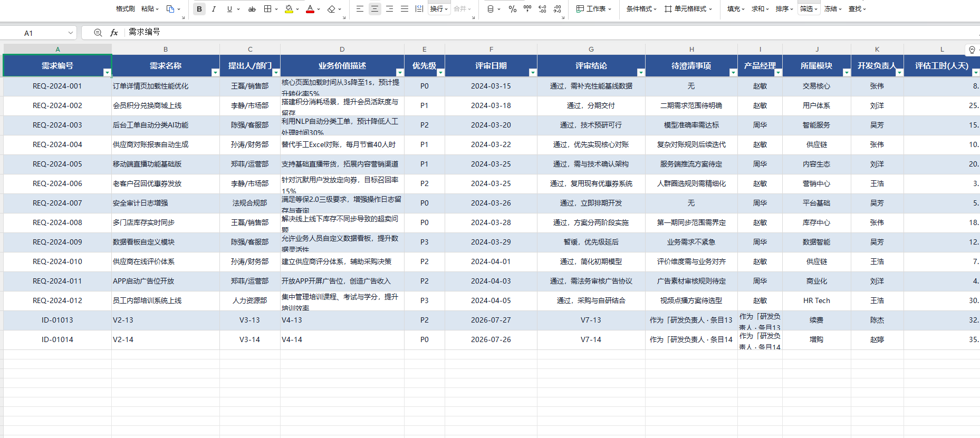The height and width of the screenshot is (438, 980).
Task: Click the cell borders icon
Action: pos(268,9)
